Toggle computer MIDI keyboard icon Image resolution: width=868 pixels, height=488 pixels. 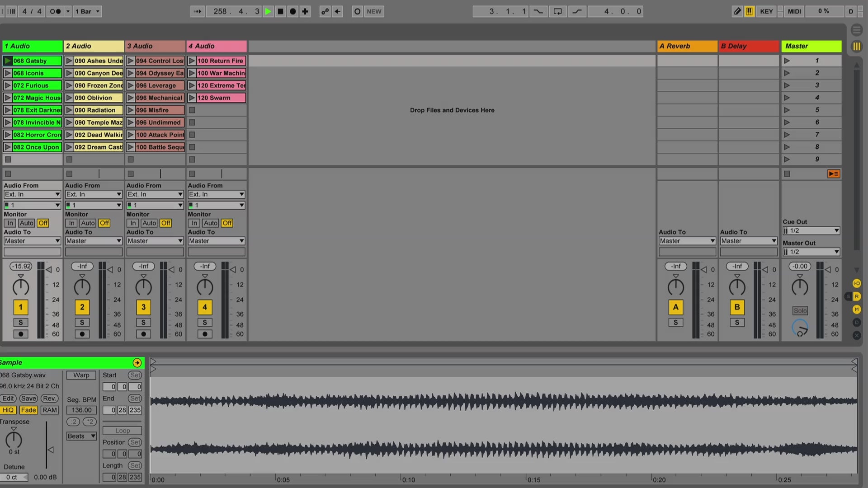[749, 11]
